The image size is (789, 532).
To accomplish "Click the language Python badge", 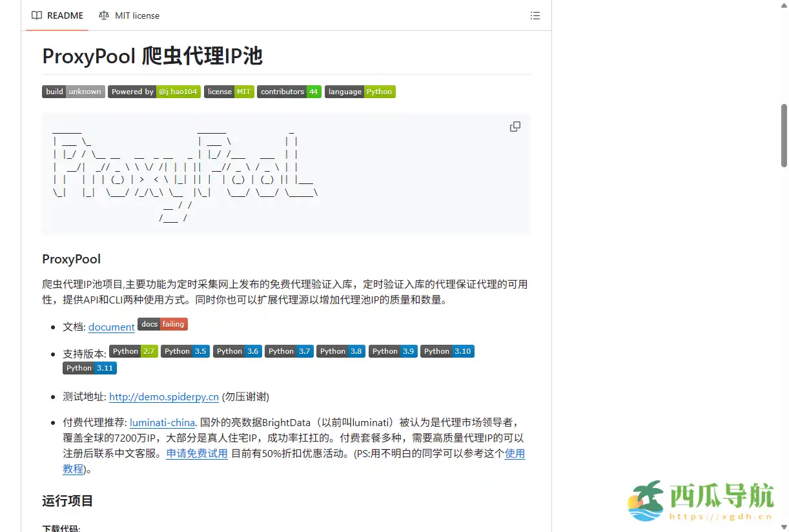I will pos(360,91).
